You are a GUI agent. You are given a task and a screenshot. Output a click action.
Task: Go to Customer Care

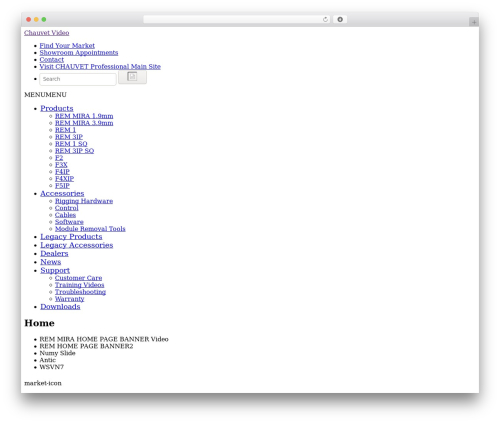coord(78,278)
